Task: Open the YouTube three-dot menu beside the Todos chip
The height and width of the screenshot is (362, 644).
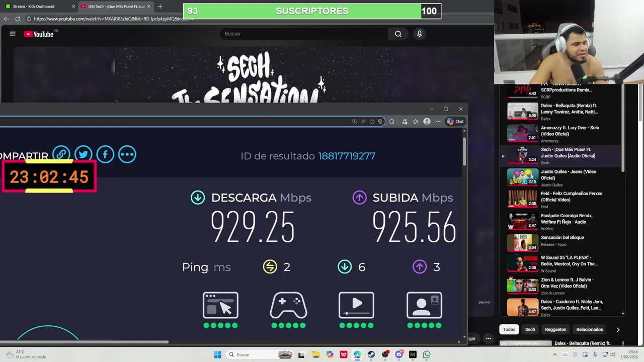Action: coord(488,338)
